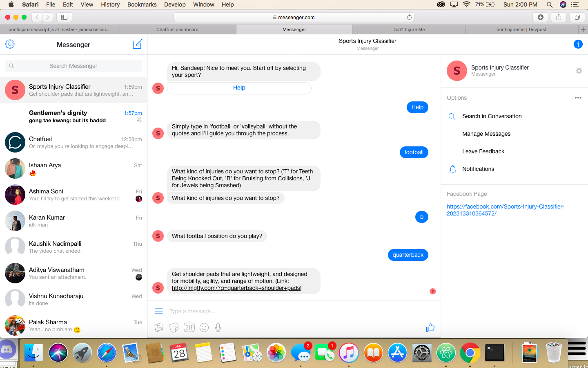Open the History menu
The width and height of the screenshot is (588, 368).
click(110, 4)
